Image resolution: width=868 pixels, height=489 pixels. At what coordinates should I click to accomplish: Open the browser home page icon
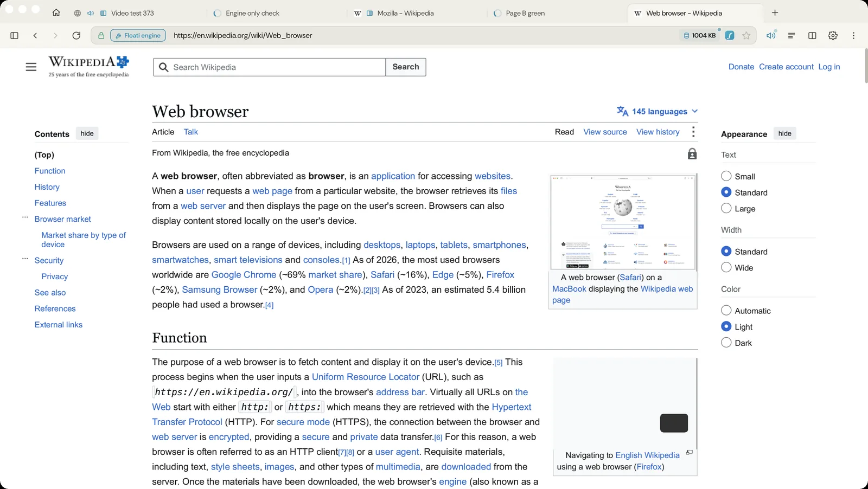point(56,13)
